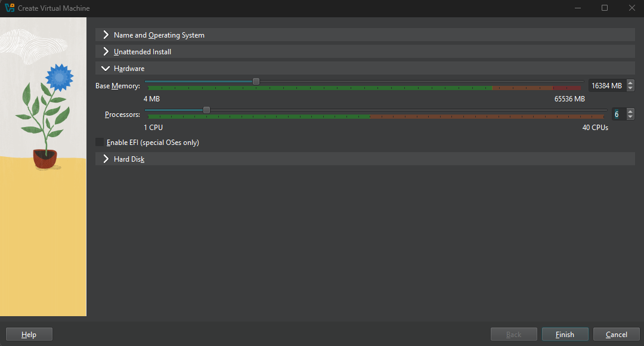
Task: Decrease base memory with the down arrow
Action: 631,89
